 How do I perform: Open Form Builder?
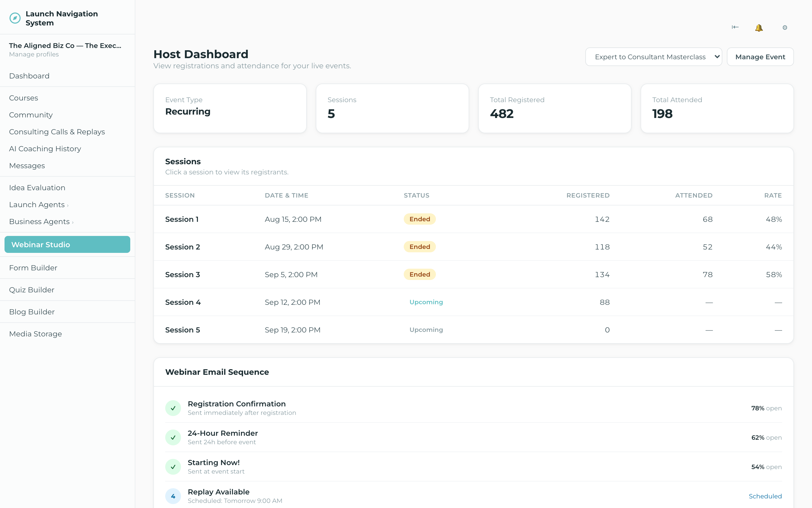point(33,268)
